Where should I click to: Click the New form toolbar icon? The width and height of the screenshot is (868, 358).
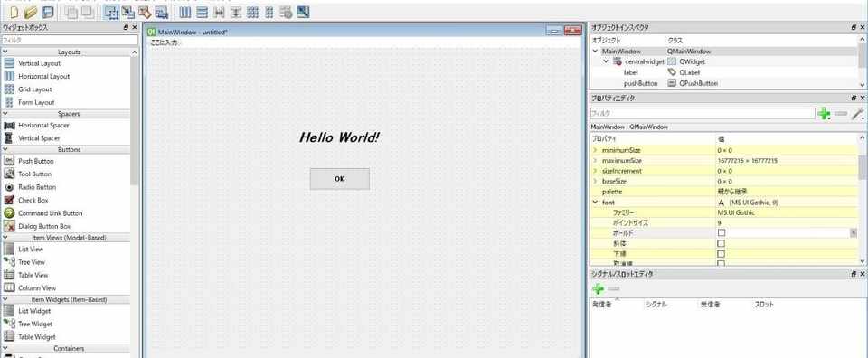[15, 12]
